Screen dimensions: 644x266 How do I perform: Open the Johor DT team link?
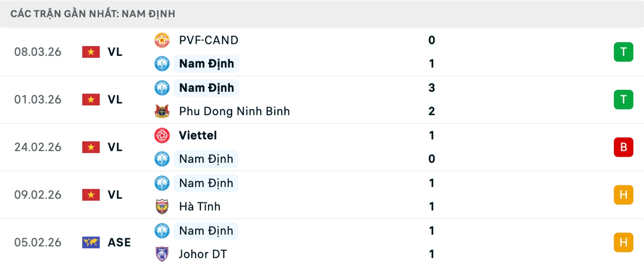pos(203,254)
